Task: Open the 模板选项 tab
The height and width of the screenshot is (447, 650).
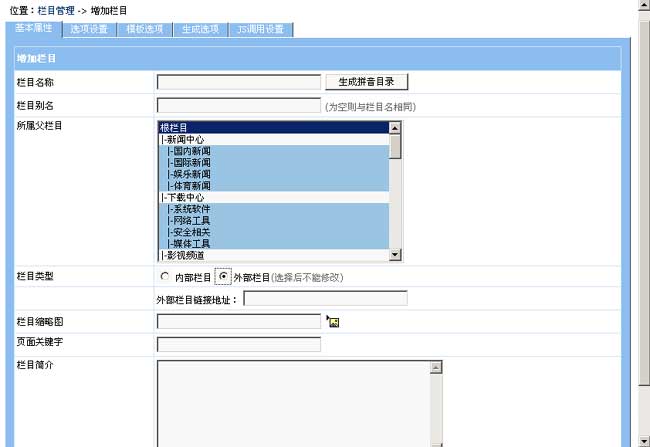Action: tap(146, 29)
